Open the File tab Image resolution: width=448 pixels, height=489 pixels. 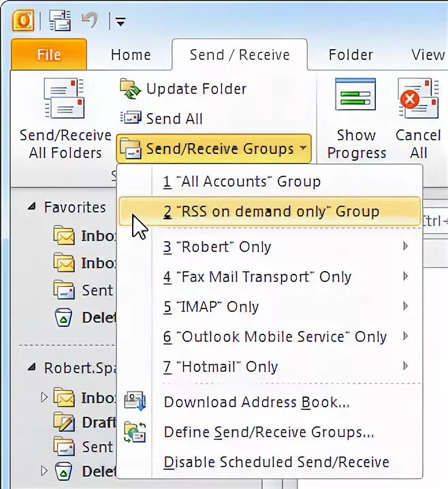pos(49,54)
